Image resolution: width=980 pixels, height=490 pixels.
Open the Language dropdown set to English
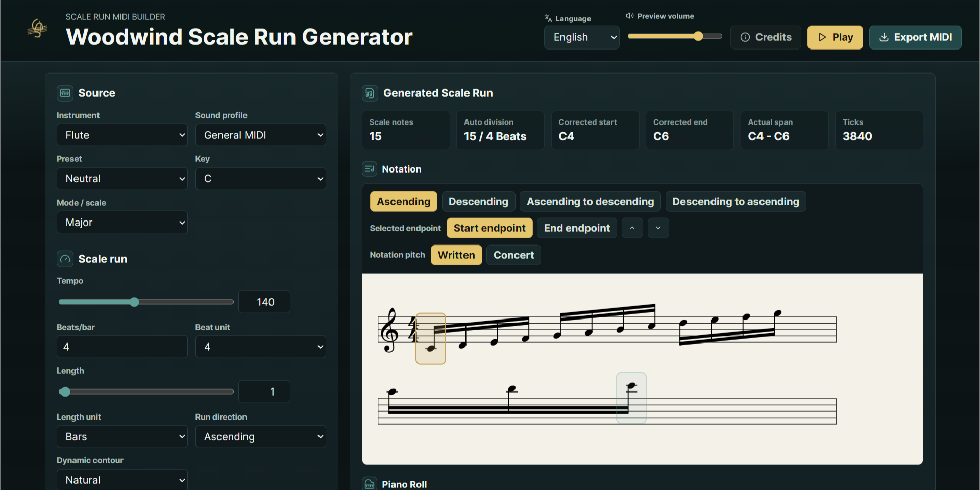[x=582, y=37]
